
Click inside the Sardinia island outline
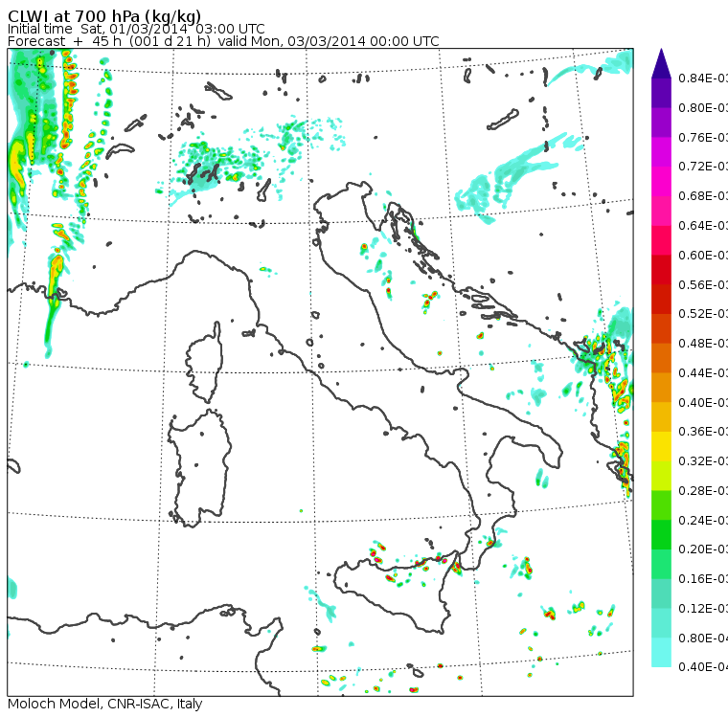pos(199,469)
